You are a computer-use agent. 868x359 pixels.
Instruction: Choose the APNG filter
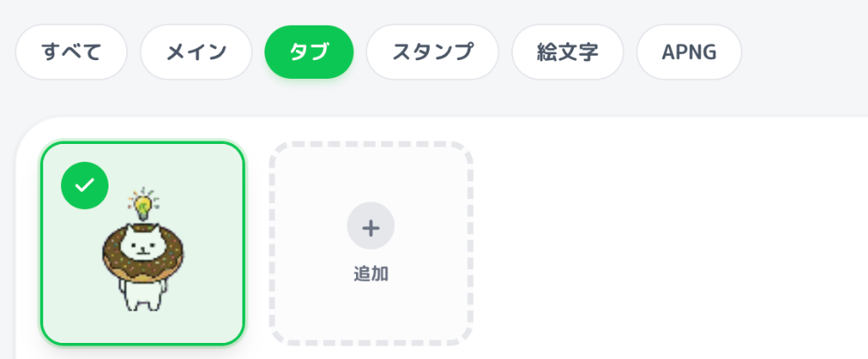[689, 52]
